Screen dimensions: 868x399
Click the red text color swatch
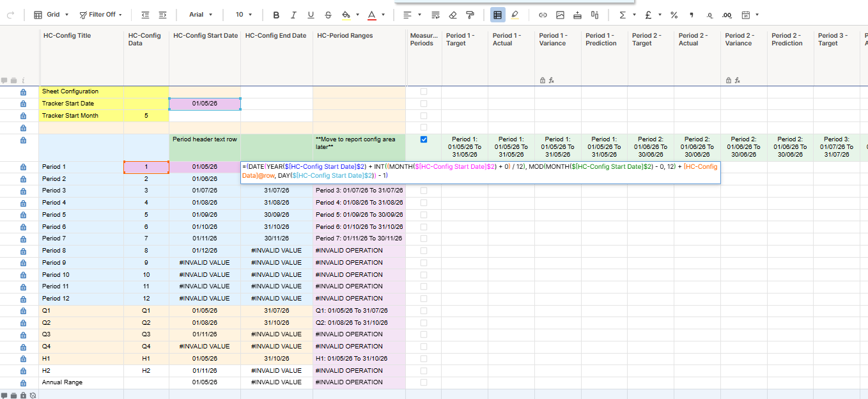click(372, 15)
